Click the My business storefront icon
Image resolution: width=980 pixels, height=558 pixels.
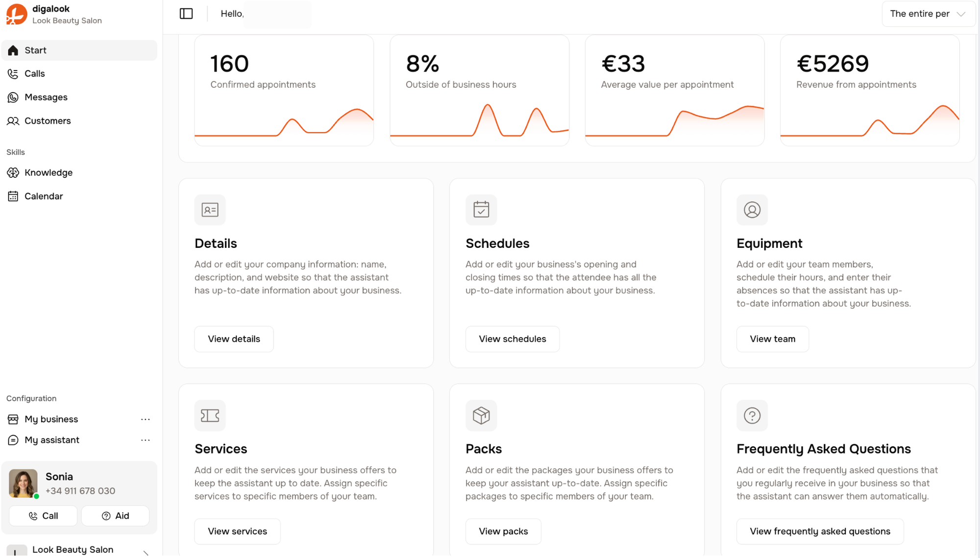(13, 419)
